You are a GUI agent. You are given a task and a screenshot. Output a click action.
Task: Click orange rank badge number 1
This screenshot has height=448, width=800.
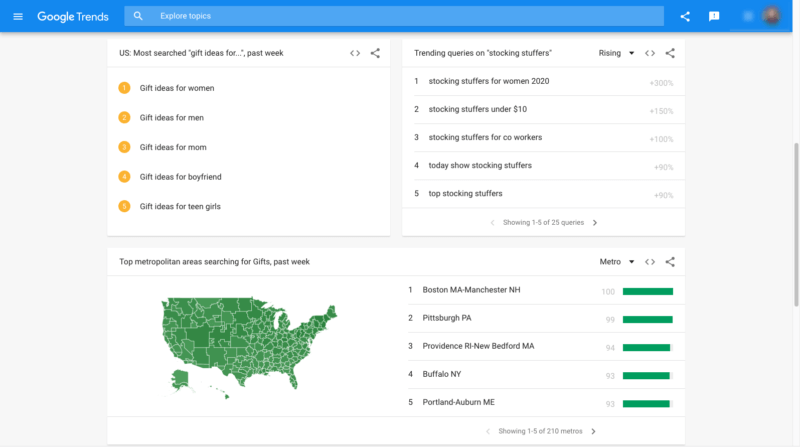tap(124, 88)
